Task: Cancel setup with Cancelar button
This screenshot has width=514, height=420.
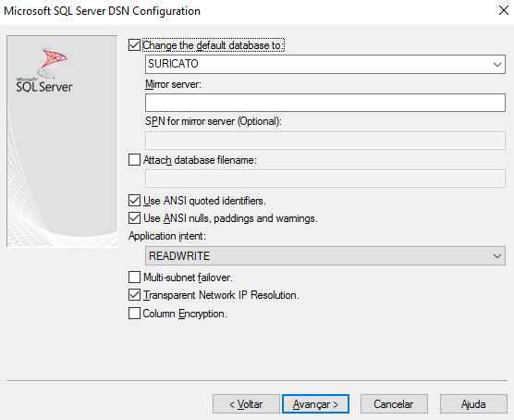Action: pyautogui.click(x=394, y=404)
